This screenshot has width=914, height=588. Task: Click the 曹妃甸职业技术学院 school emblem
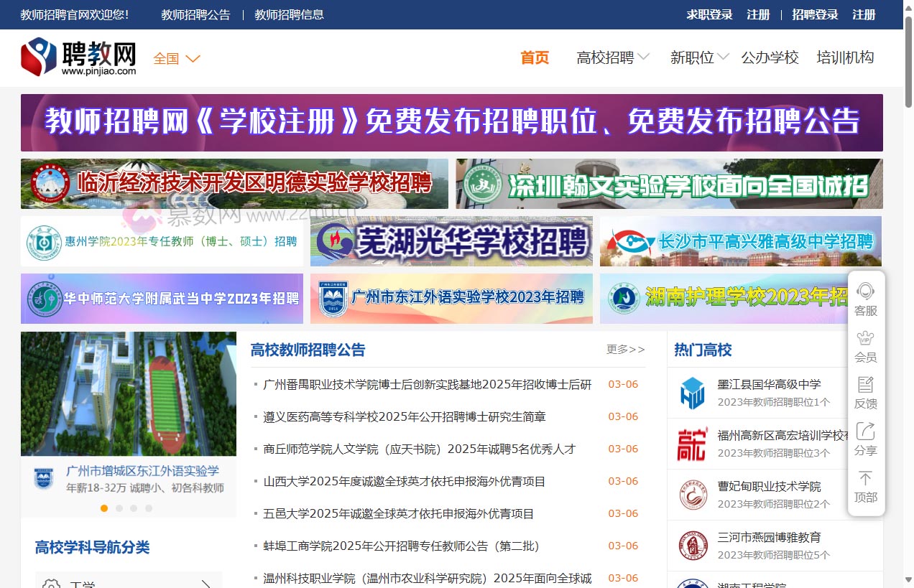[692, 494]
